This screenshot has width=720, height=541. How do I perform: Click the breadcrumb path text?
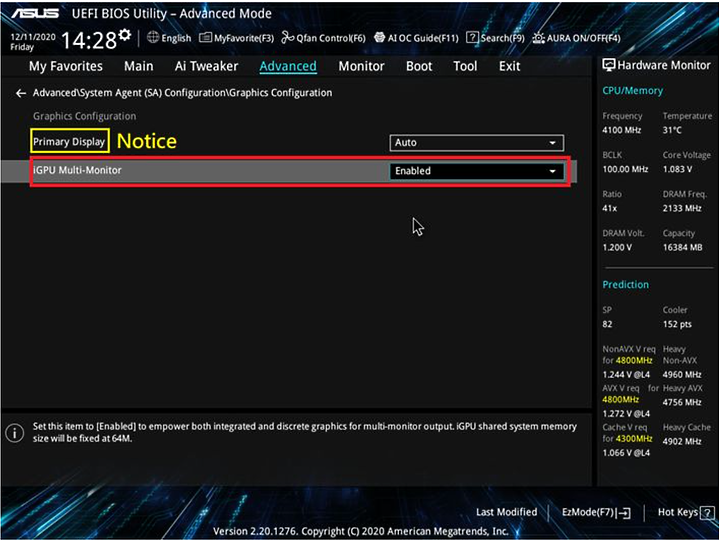click(x=182, y=93)
